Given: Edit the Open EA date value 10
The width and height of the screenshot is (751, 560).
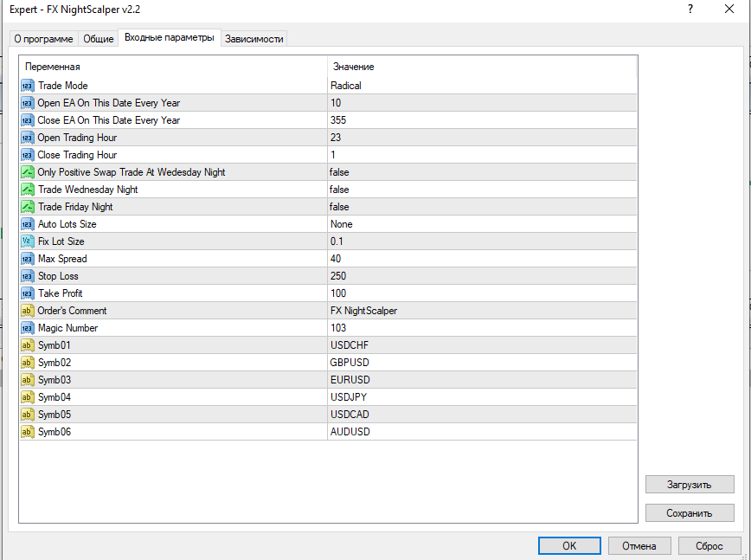Looking at the screenshot, I should pos(336,103).
